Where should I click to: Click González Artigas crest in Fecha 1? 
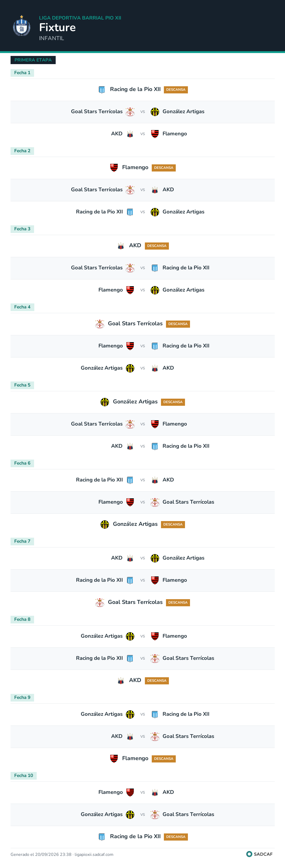click(155, 112)
